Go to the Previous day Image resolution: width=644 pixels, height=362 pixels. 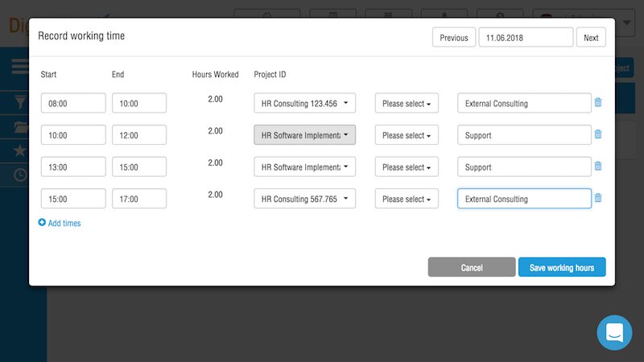pos(453,38)
